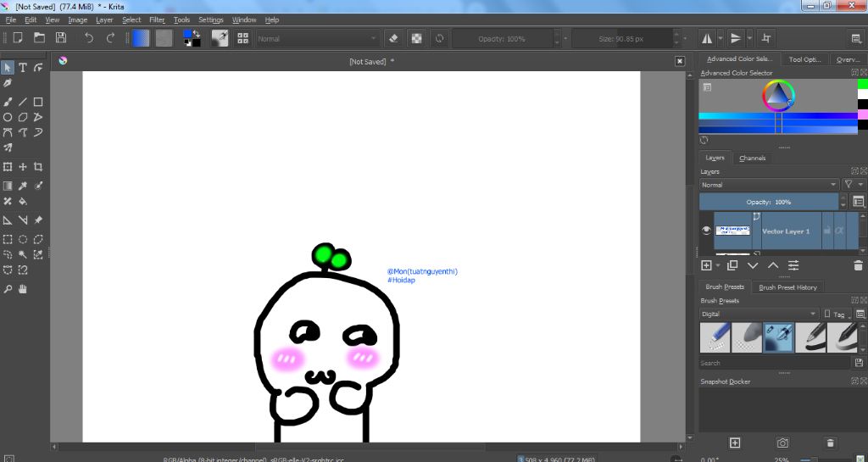Adjust the layer Opacity 100% slider
Viewport: 868px width, 462px height.
769,202
